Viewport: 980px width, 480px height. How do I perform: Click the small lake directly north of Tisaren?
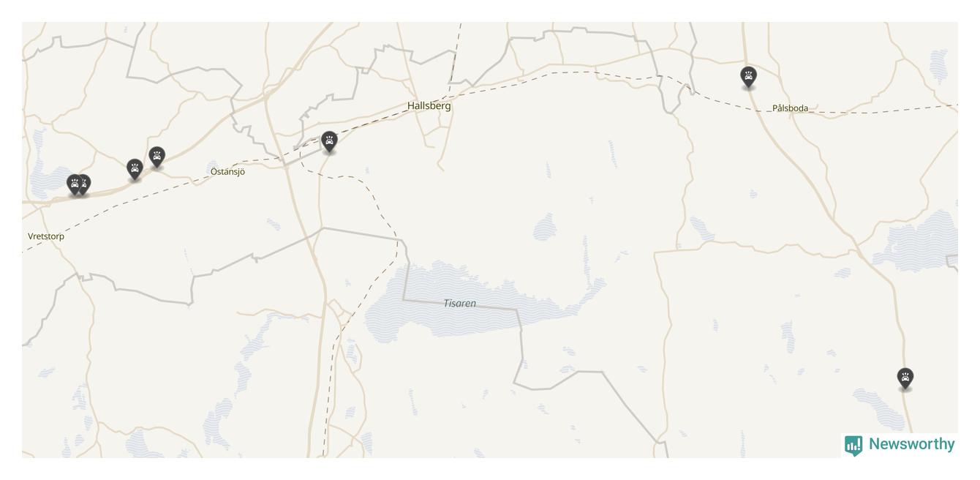(x=544, y=228)
